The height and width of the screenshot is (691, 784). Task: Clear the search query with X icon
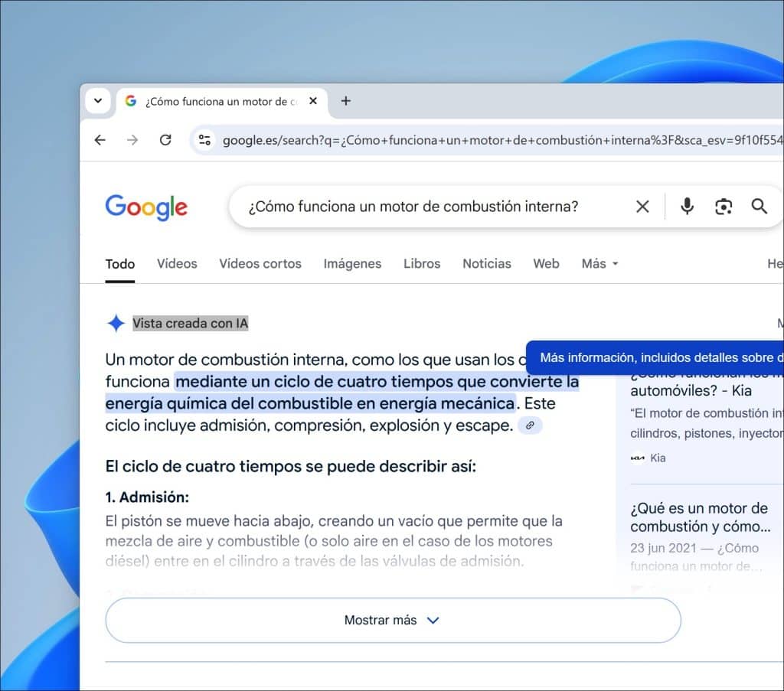(x=642, y=207)
